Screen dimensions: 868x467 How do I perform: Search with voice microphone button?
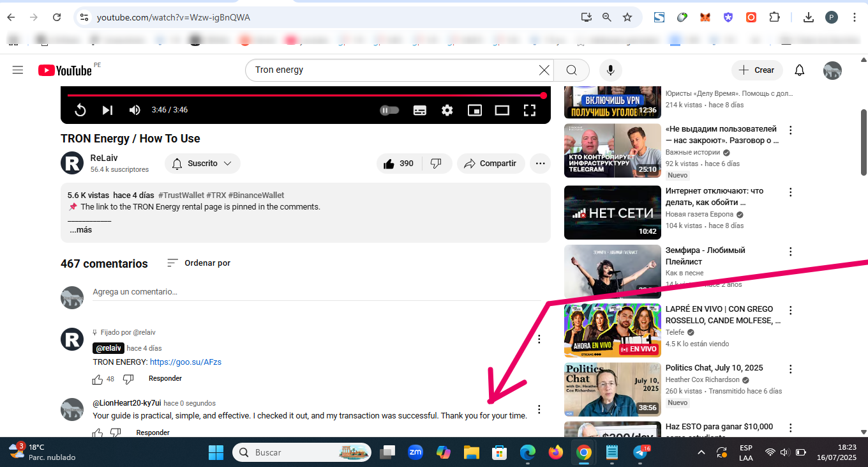click(x=611, y=70)
